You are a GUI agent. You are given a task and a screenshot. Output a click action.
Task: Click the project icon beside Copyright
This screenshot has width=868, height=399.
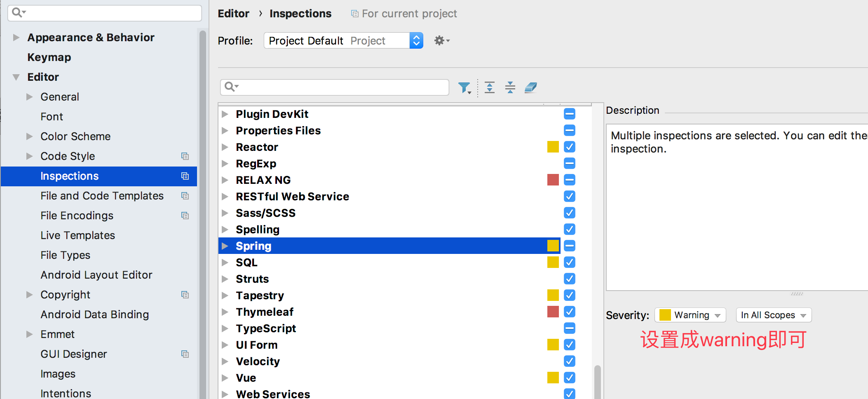coord(185,295)
